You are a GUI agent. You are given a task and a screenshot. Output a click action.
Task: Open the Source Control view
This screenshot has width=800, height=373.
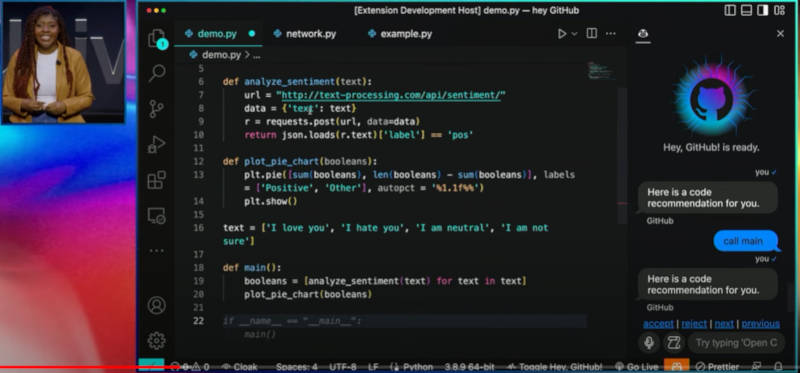point(157,109)
